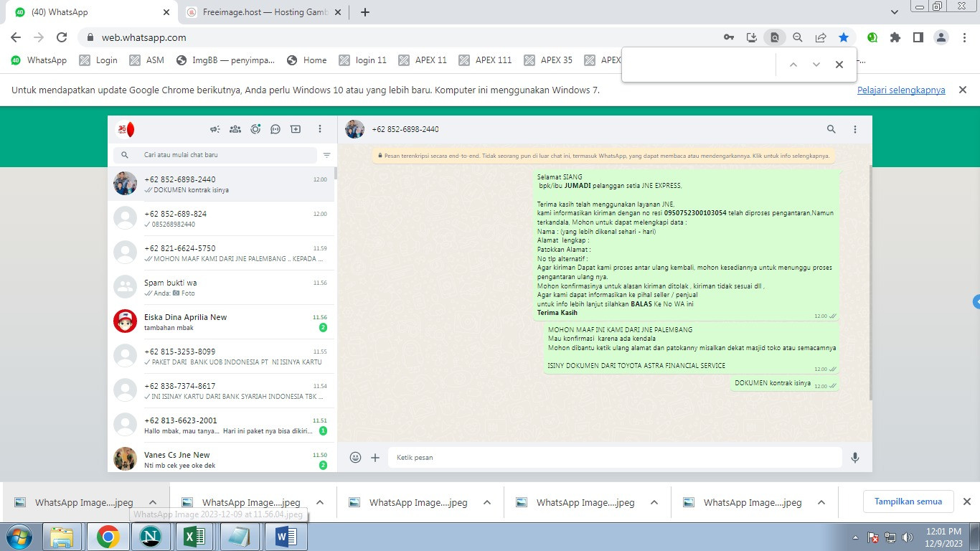Viewport: 980px width, 551px height.
Task: Click the chat search field 'Cari atau mulai chat baru'
Action: click(x=215, y=155)
